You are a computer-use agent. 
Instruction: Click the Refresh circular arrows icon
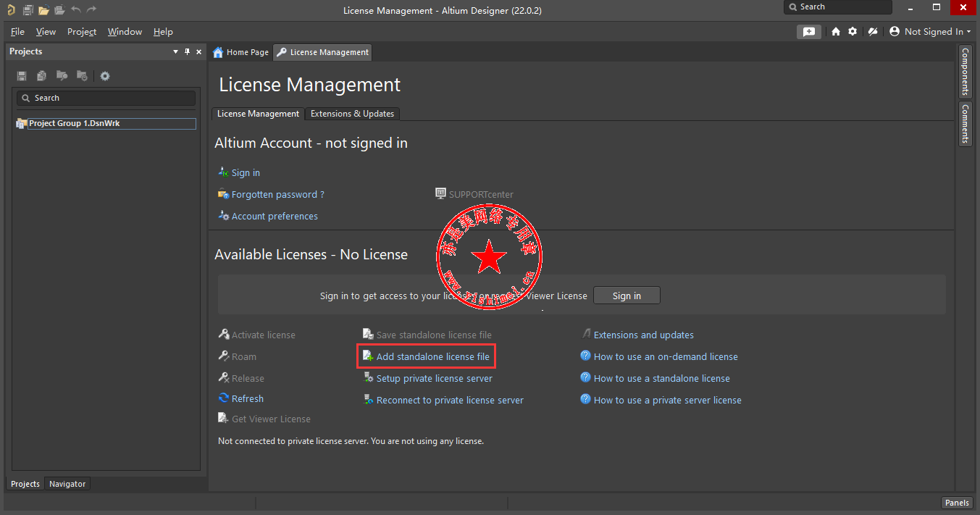[x=224, y=398]
